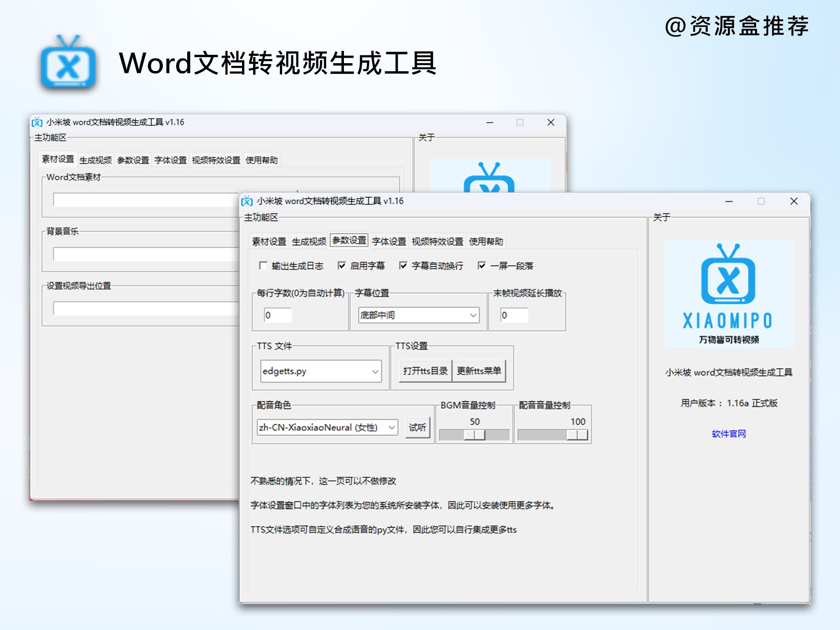Click the 设置视频导出位置 path field in the back window
Image resolution: width=840 pixels, height=630 pixels.
(146, 309)
